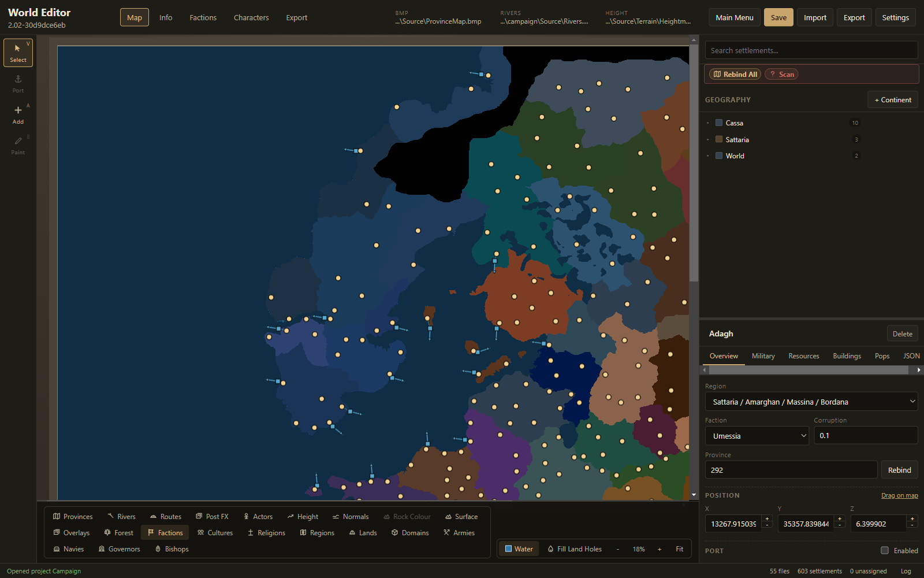Switch to the Paint tool

click(18, 146)
